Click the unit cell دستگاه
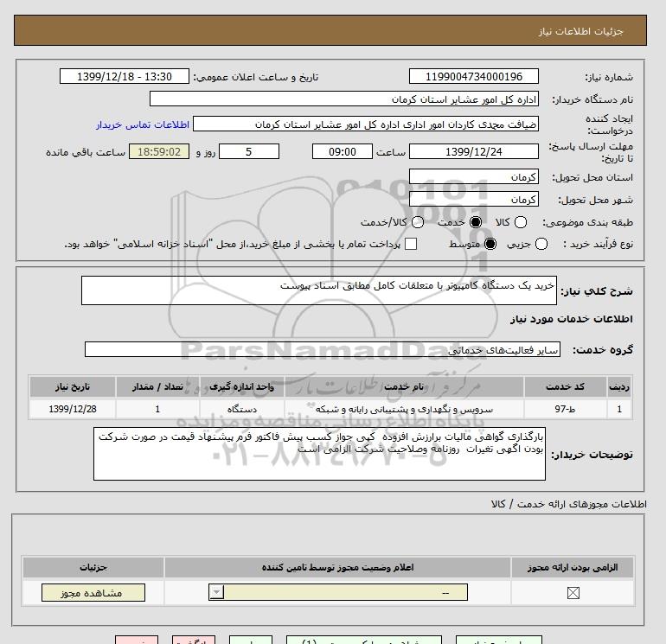Viewport: 666px width, 644px height. coord(241,409)
